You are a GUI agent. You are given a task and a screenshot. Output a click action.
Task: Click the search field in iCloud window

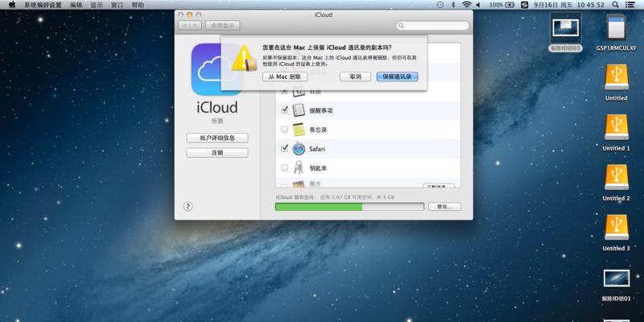[432, 26]
